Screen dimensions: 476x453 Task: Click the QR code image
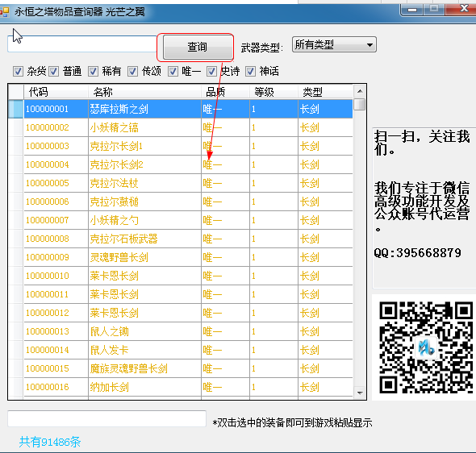[x=426, y=347]
